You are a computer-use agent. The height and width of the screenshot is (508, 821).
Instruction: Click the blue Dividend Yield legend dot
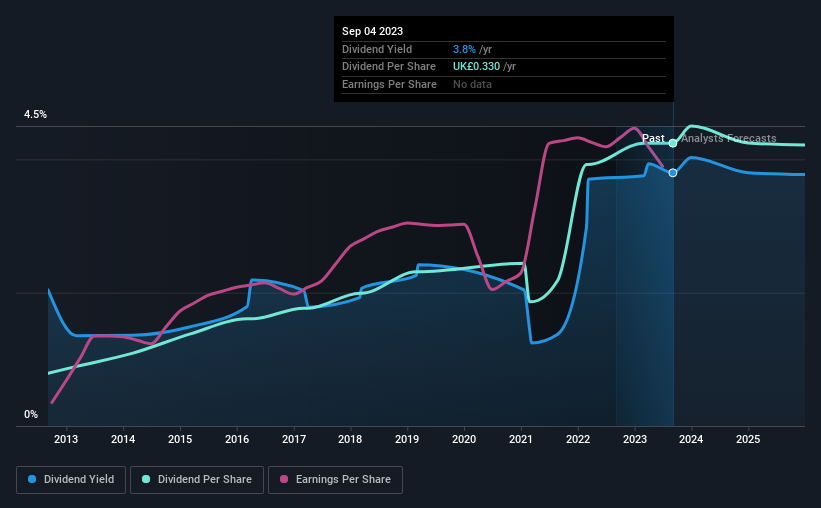coord(32,479)
